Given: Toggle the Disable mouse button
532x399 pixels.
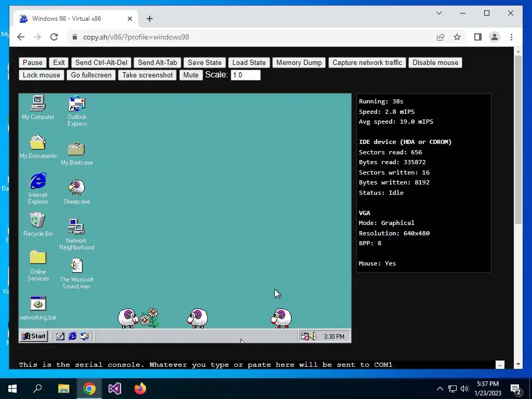Looking at the screenshot, I should coord(435,62).
